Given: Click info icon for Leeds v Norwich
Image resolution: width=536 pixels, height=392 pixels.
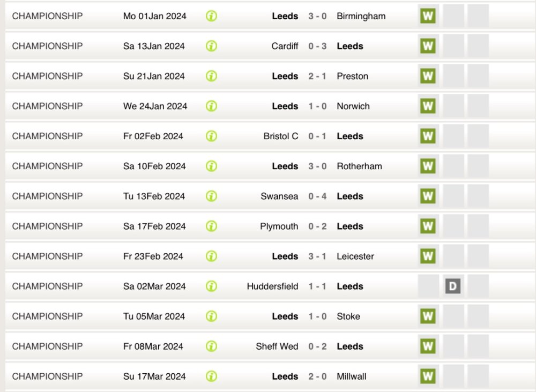Looking at the screenshot, I should [x=211, y=106].
